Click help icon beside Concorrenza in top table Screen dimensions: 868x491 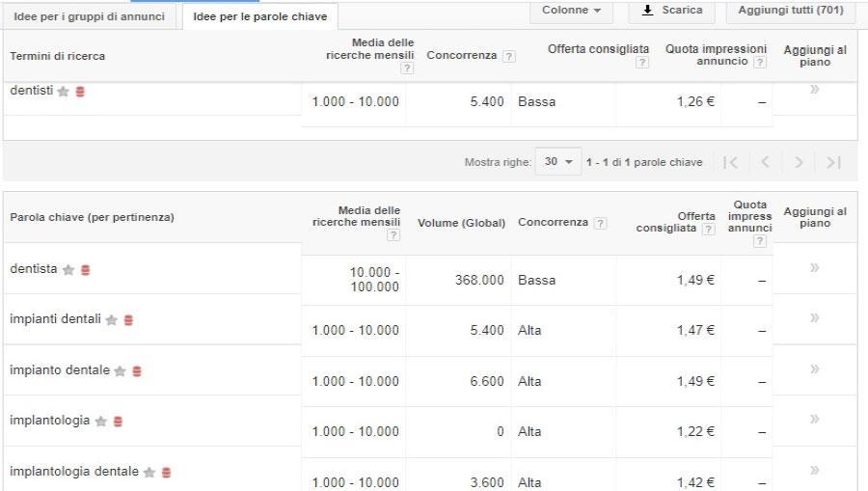(x=509, y=56)
